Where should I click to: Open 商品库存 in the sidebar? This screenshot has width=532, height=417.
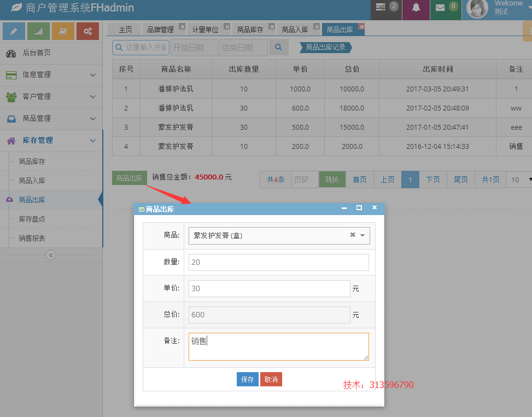tap(32, 161)
